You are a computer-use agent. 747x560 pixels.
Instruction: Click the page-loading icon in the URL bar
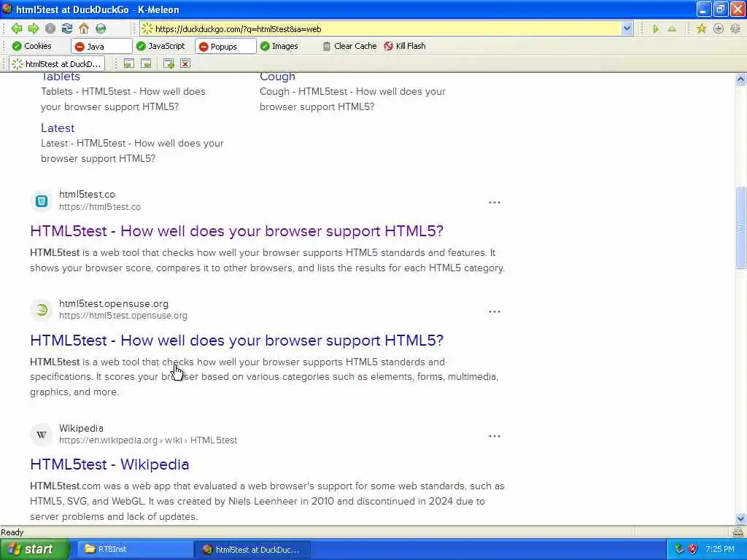(147, 28)
